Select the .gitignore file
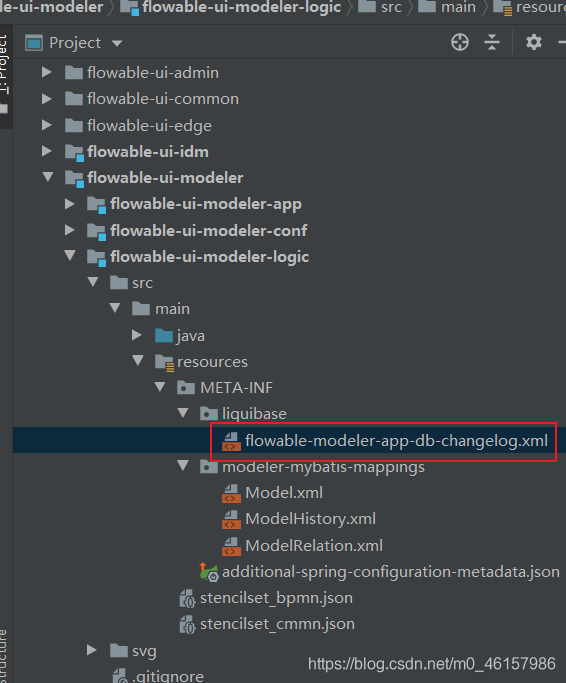Viewport: 566px width, 683px height. (x=168, y=676)
